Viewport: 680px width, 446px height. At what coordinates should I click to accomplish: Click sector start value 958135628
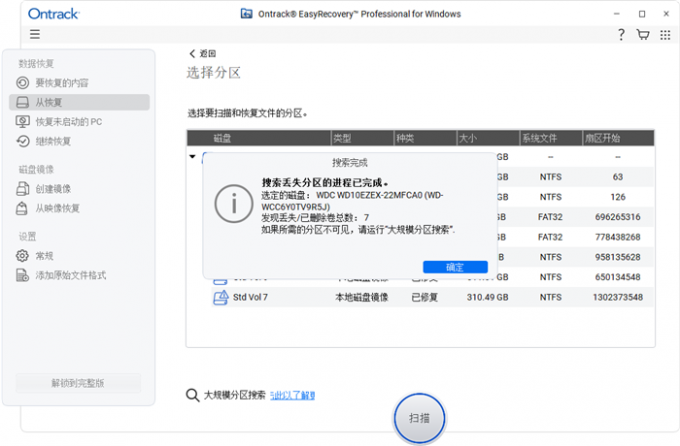[x=618, y=257]
